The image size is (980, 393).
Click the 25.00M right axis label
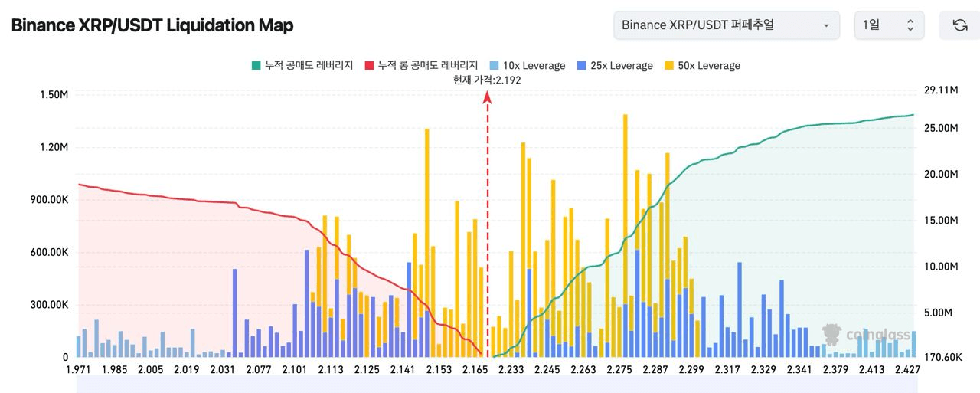tap(941, 128)
